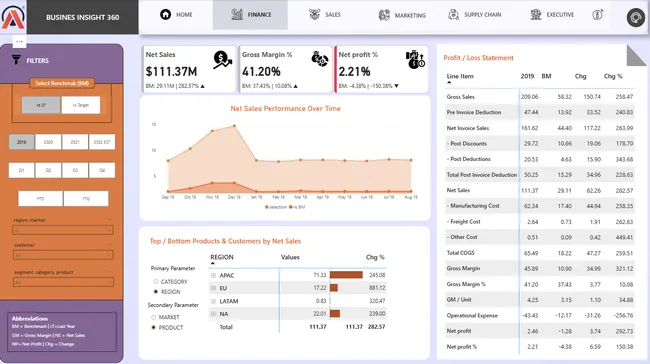Open the customer dropdown
The image size is (650, 364).
click(63, 255)
